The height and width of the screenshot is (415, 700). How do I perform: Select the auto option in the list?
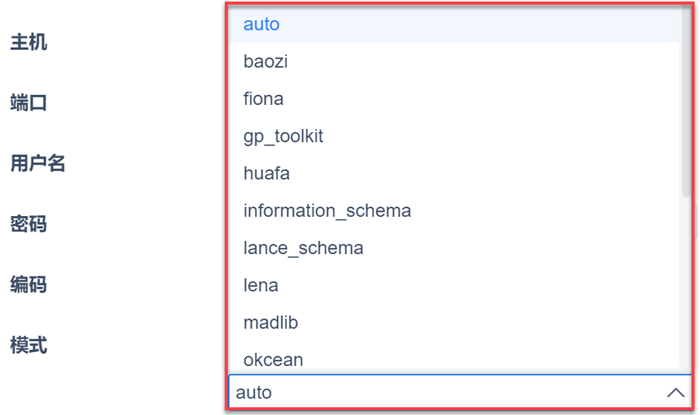[261, 23]
